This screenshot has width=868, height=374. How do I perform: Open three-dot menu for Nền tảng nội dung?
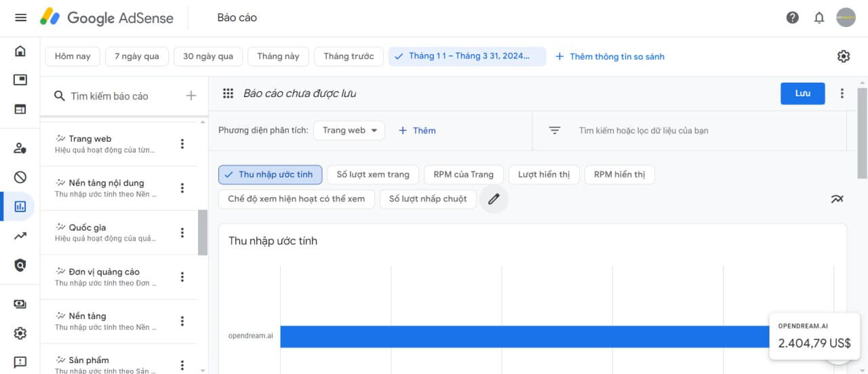[x=182, y=188]
